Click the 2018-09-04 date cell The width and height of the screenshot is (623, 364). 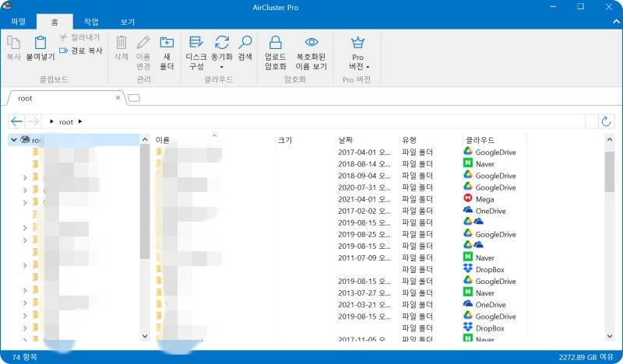coord(364,176)
